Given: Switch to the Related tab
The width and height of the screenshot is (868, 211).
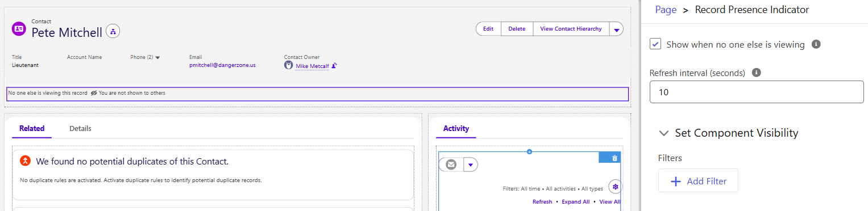Looking at the screenshot, I should [x=32, y=129].
